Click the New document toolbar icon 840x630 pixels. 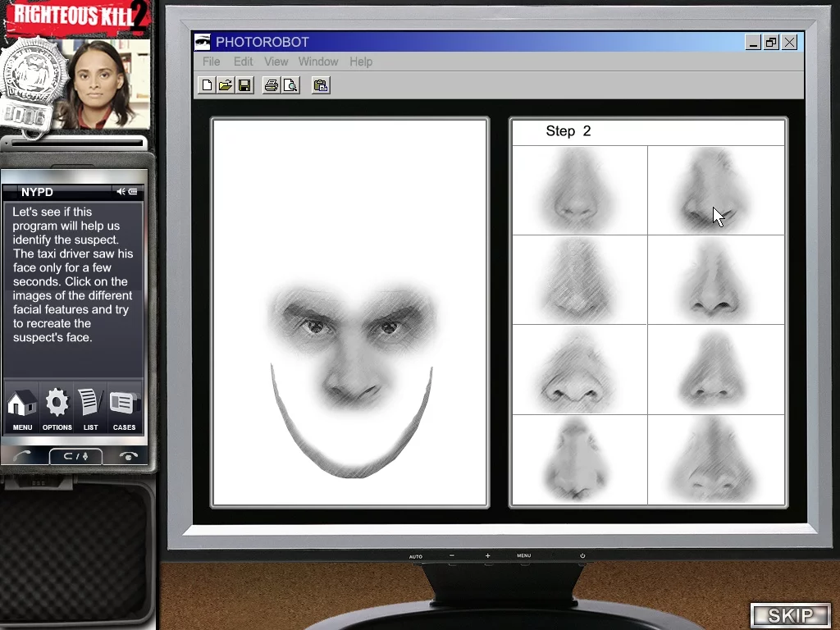(x=207, y=85)
